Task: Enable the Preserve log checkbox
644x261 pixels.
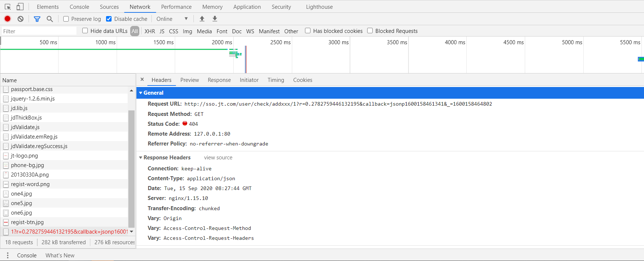Action: [66, 19]
